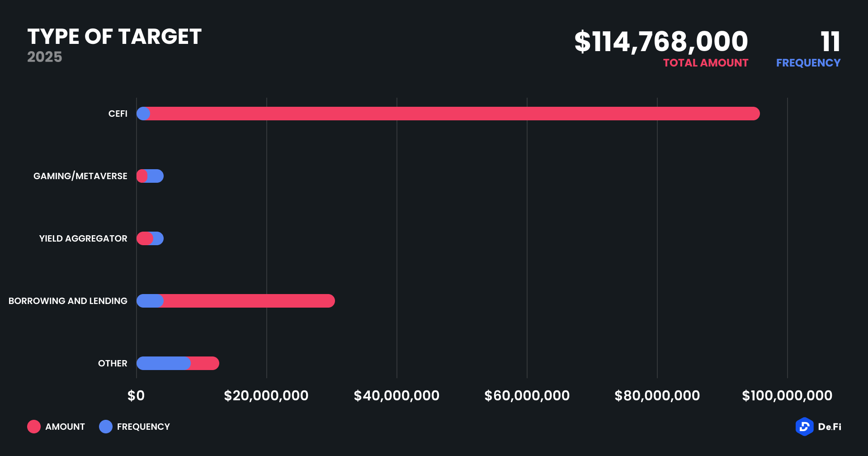Image resolution: width=868 pixels, height=456 pixels.
Task: Click the blue Gaming/Metaverse frequency bar end
Action: click(156, 176)
